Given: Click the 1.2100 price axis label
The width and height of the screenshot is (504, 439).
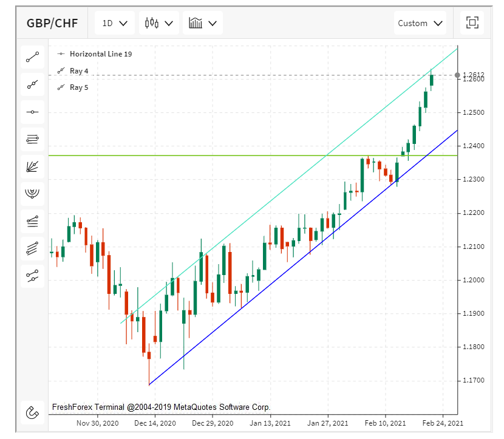Looking at the screenshot, I should 474,247.
